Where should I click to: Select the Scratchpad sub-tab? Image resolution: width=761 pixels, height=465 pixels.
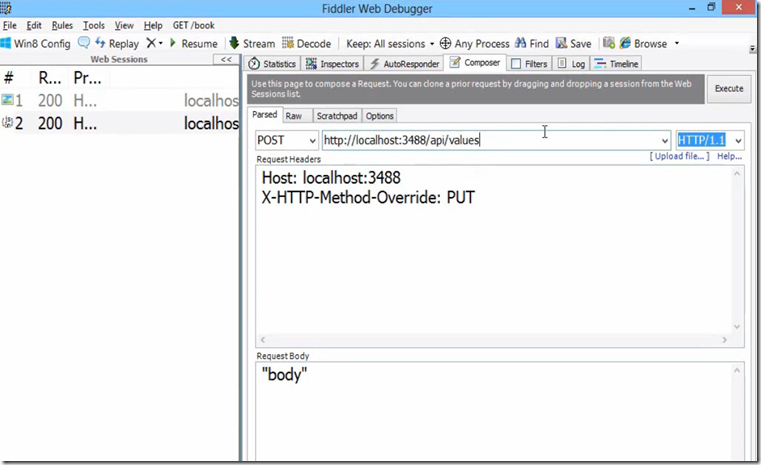337,116
